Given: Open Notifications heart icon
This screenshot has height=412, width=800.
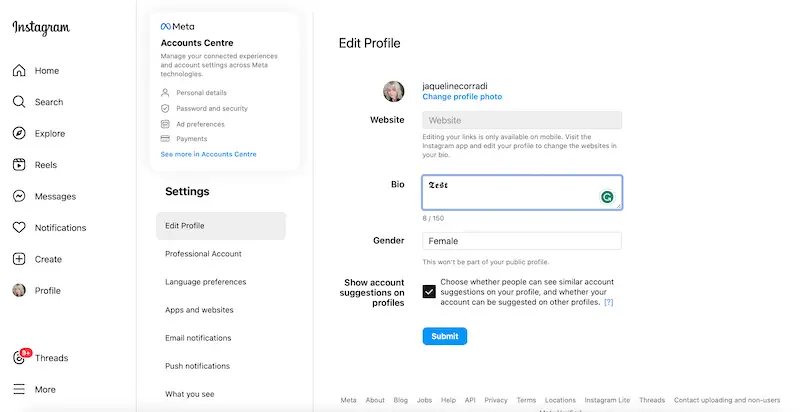Looking at the screenshot, I should 19,228.
